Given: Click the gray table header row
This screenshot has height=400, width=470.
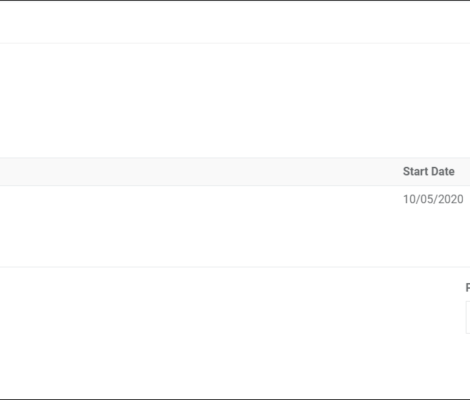Looking at the screenshot, I should 235,171.
